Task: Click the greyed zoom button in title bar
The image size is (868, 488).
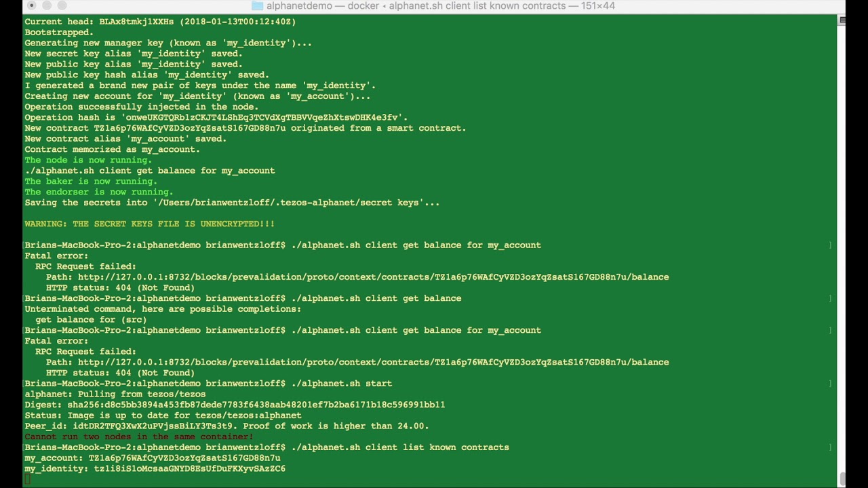Action: tap(62, 5)
